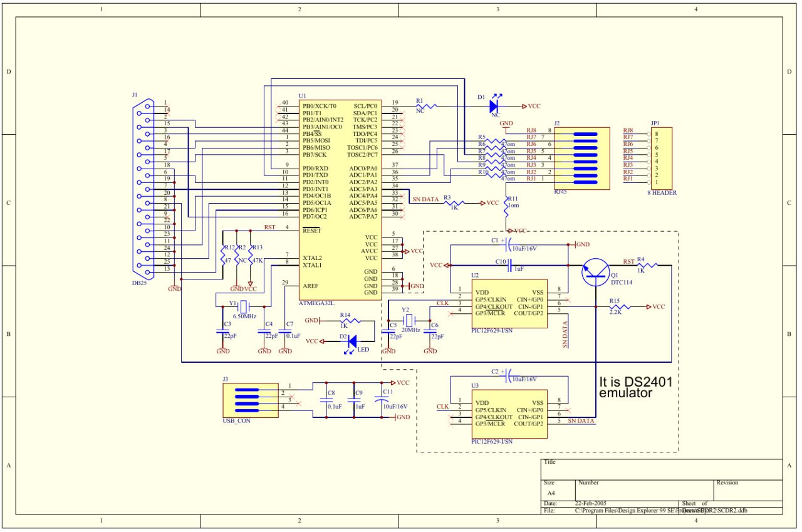802x532 pixels.
Task: Select the R3 1K pull-up resistor
Action: point(455,203)
